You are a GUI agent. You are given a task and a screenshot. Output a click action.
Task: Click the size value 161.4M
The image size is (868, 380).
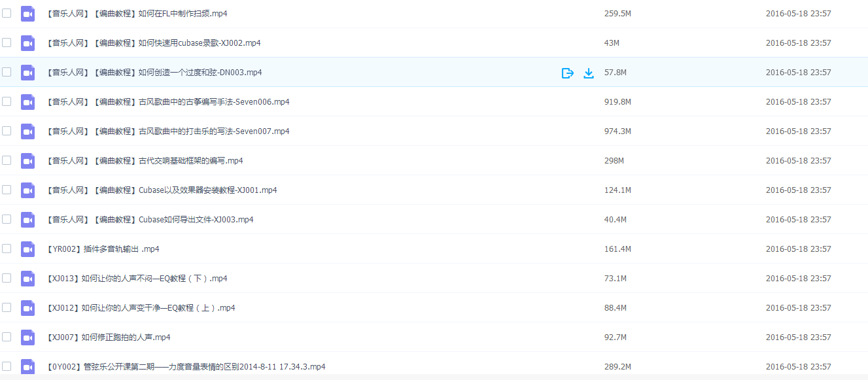[617, 249]
